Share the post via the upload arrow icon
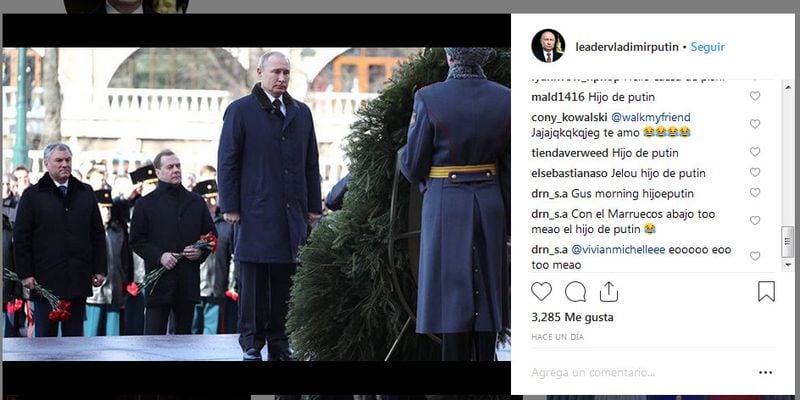The height and width of the screenshot is (400, 800). [x=609, y=291]
